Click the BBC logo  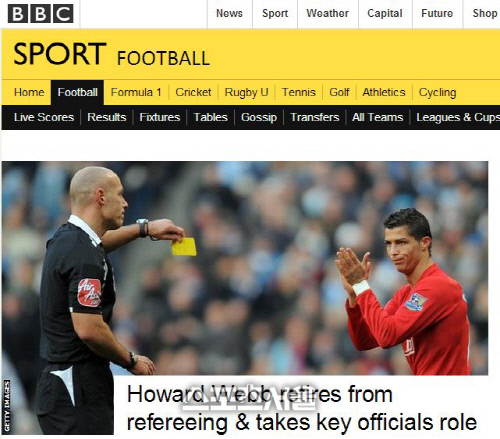(40, 14)
